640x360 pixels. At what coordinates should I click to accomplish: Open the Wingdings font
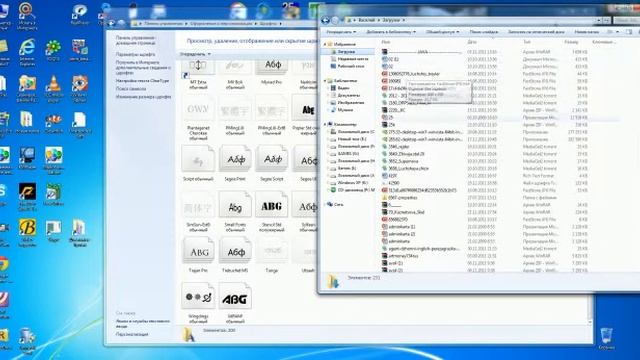tap(198, 302)
